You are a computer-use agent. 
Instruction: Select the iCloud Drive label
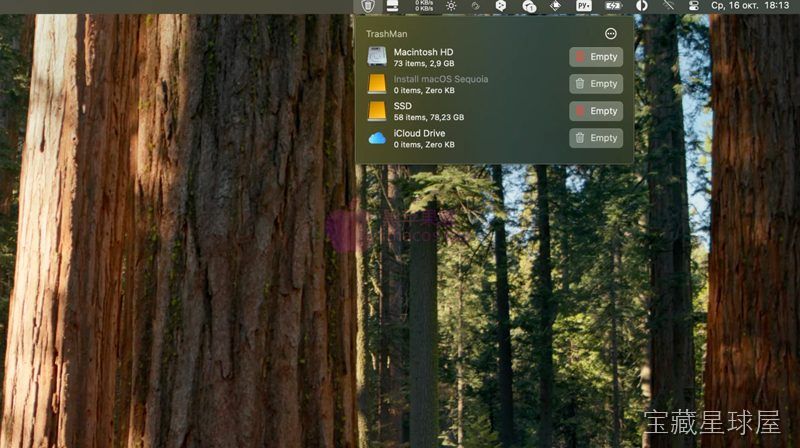coord(419,133)
